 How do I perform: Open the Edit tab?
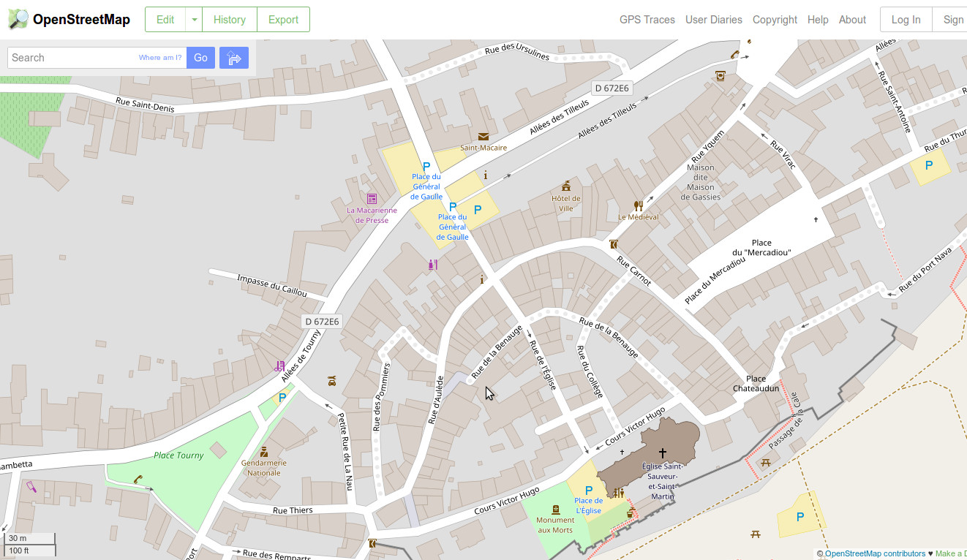pos(165,20)
